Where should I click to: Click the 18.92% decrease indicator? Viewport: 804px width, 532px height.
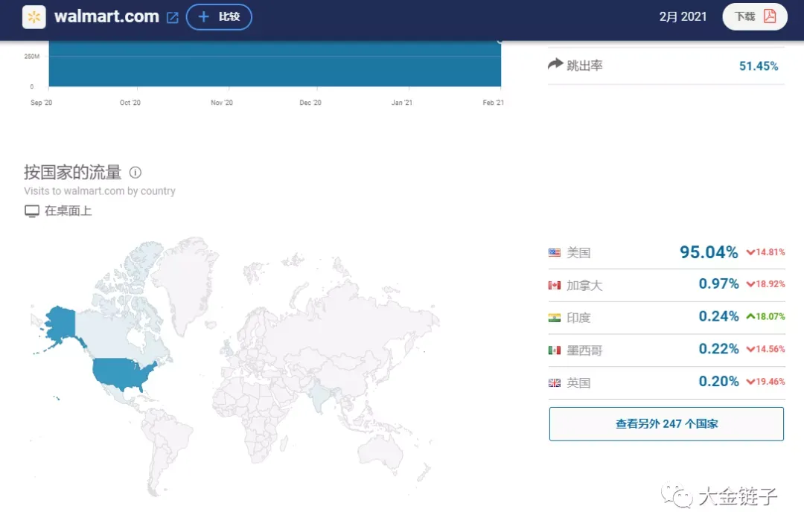(x=765, y=284)
